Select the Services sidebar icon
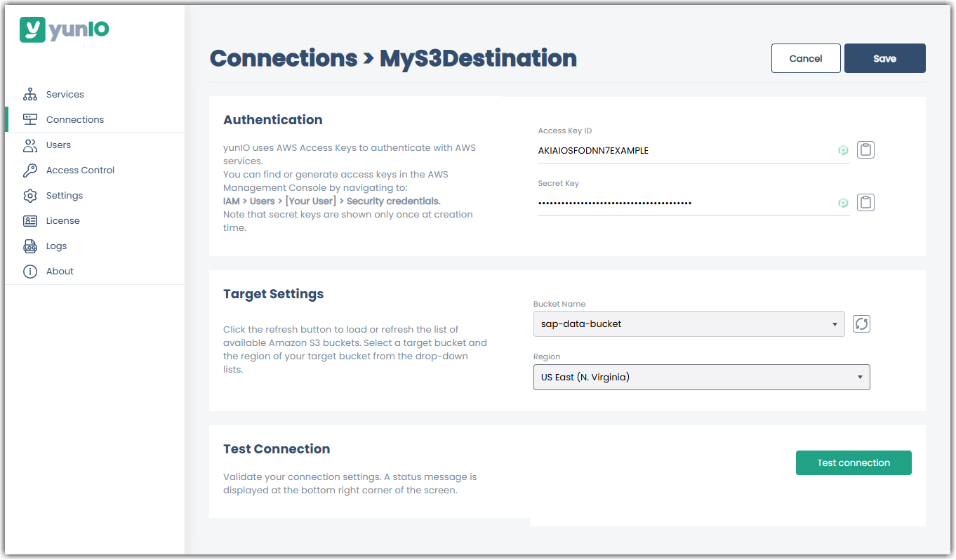Image resolution: width=956 pixels, height=560 pixels. coord(31,94)
